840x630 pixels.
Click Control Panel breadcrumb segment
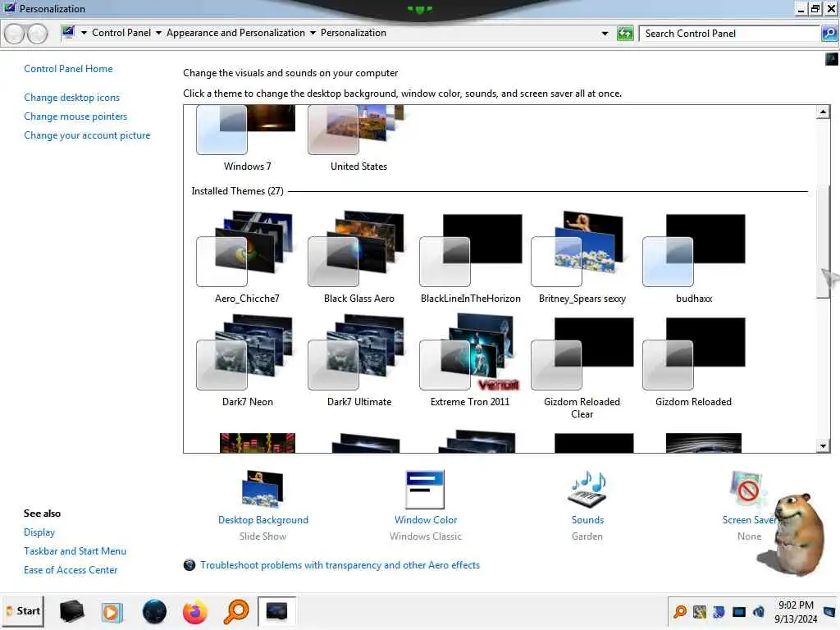click(121, 33)
